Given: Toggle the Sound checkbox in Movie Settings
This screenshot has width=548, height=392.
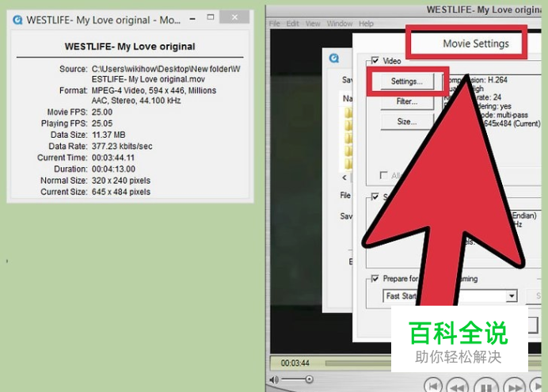Looking at the screenshot, I should tap(375, 196).
